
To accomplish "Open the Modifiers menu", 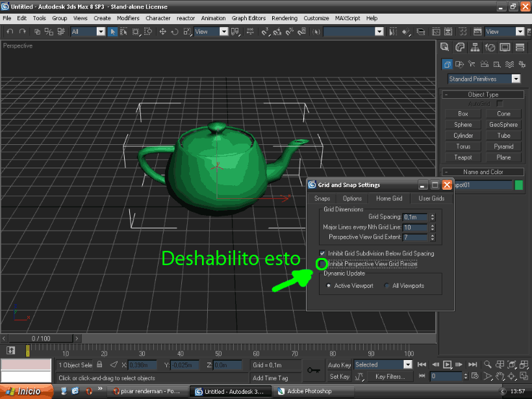I will [128, 18].
